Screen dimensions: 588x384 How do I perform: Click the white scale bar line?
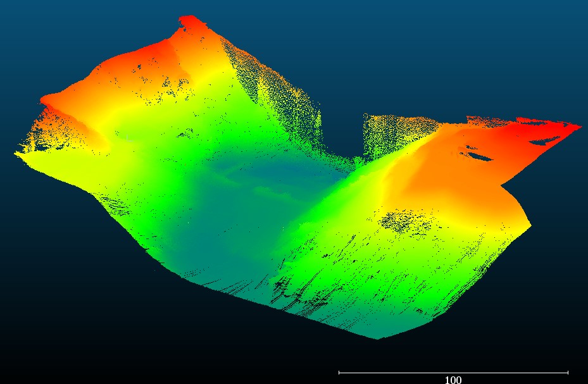click(453, 373)
